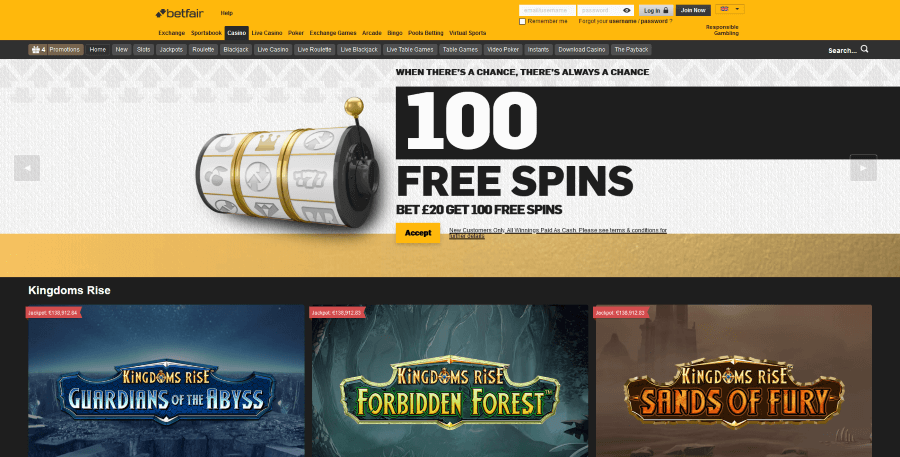The image size is (900, 457).
Task: Accept the 100 free spins offer
Action: coord(418,233)
